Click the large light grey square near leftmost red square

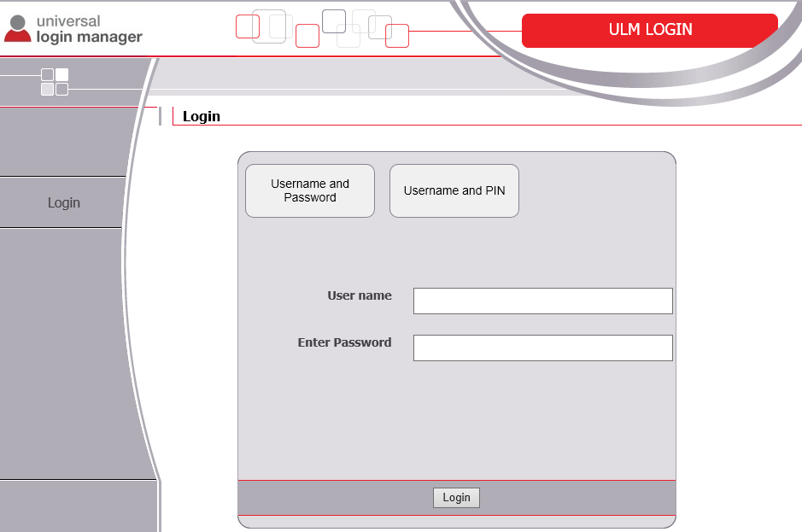click(269, 26)
